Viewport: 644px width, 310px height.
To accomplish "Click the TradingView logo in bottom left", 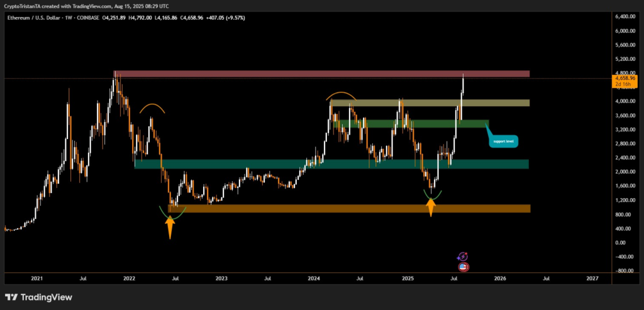I will [38, 297].
